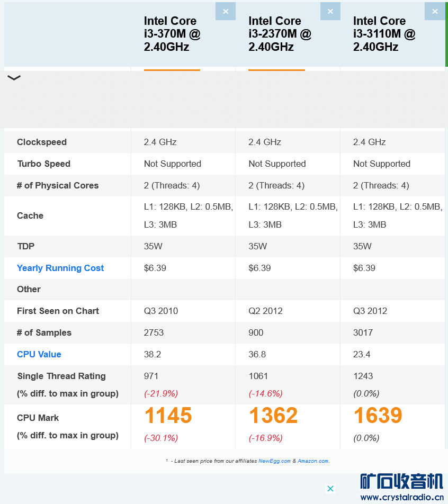This screenshot has width=448, height=504.
Task: Click the www.crystalradio.cn watermark URL
Action: [x=401, y=497]
